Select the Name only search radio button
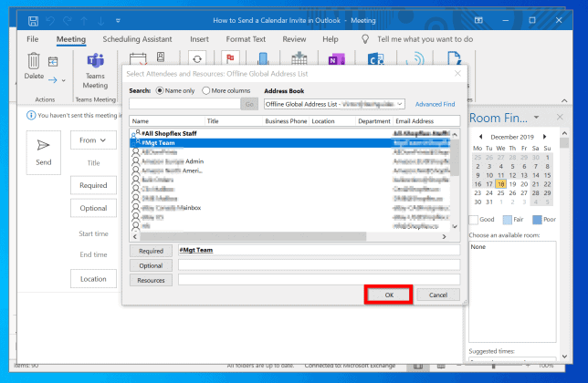Image resolution: width=588 pixels, height=383 pixels. (160, 90)
